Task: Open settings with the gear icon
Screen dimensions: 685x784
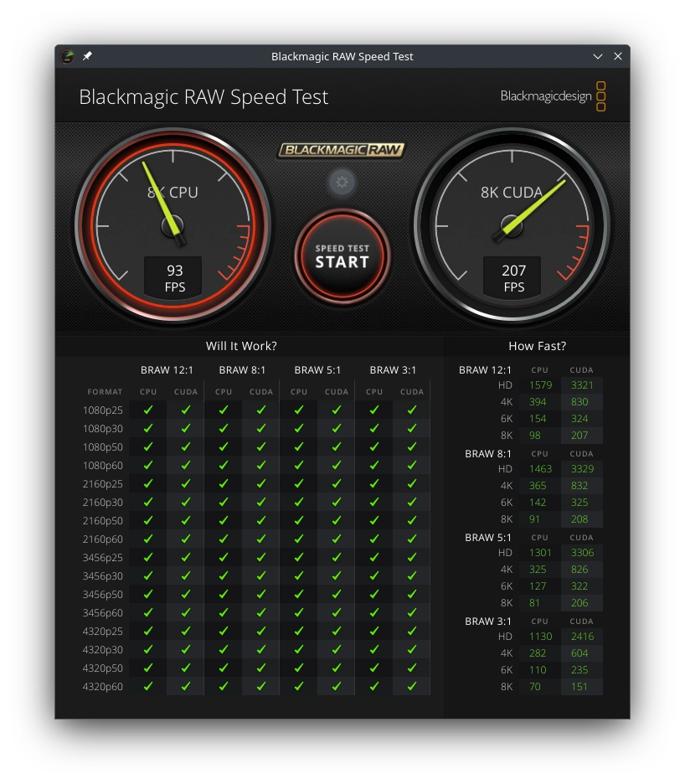Action: [342, 182]
